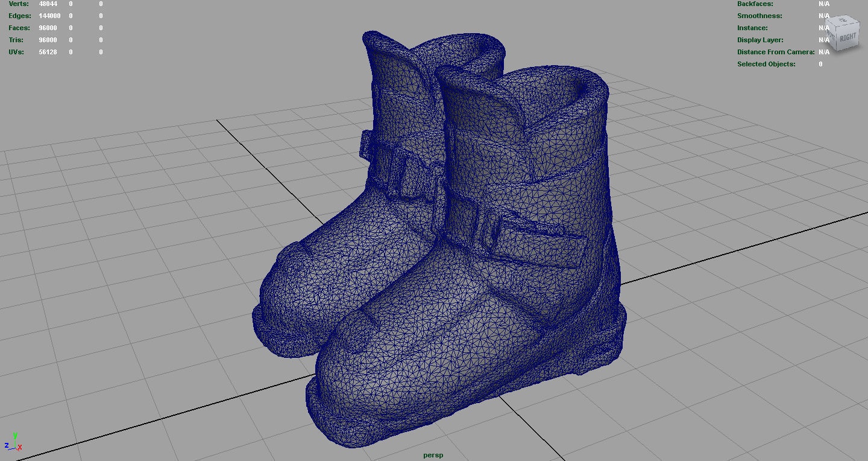The height and width of the screenshot is (461, 868).
Task: Select the "Tris:" HUD label
Action: pyautogui.click(x=16, y=40)
